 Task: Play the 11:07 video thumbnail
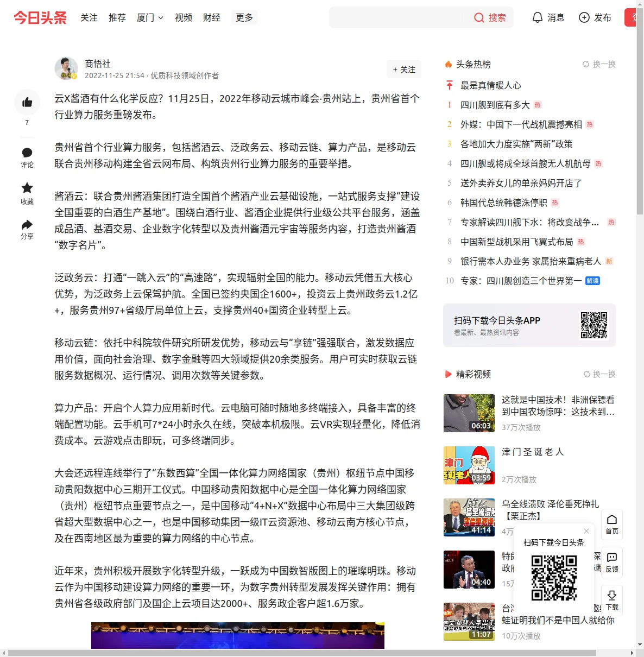click(469, 622)
